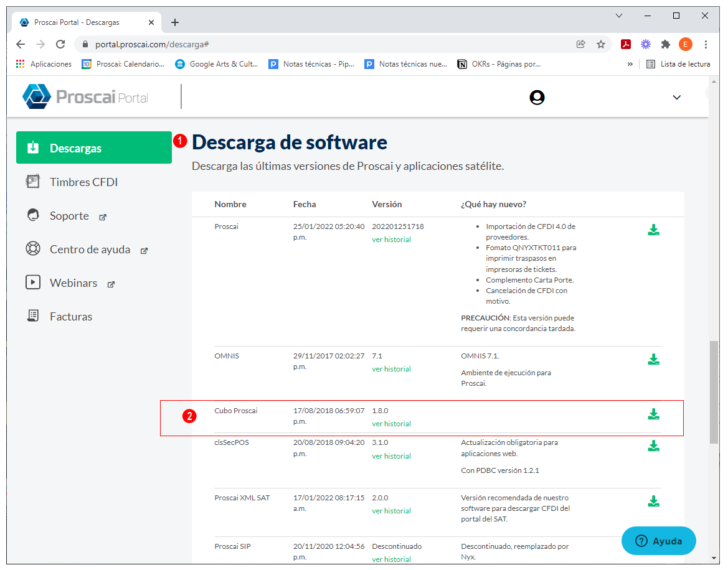Click the Centro de ayuda lifebuoy icon

(x=33, y=248)
